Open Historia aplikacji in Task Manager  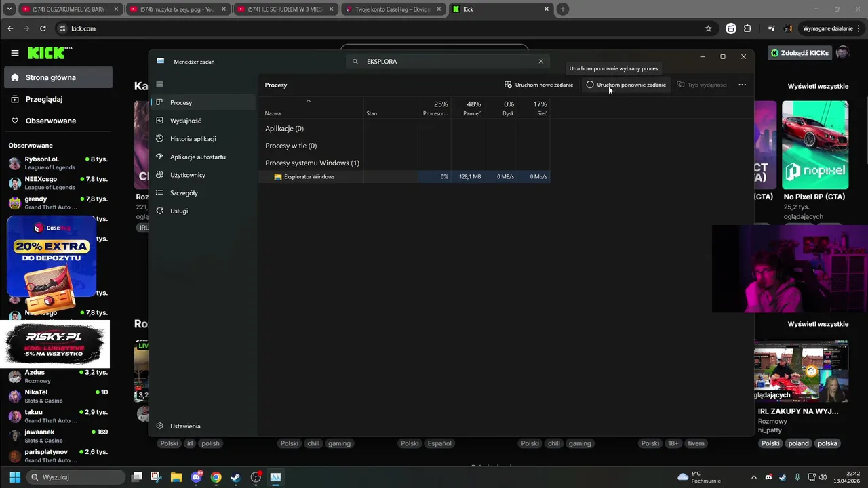point(203,139)
